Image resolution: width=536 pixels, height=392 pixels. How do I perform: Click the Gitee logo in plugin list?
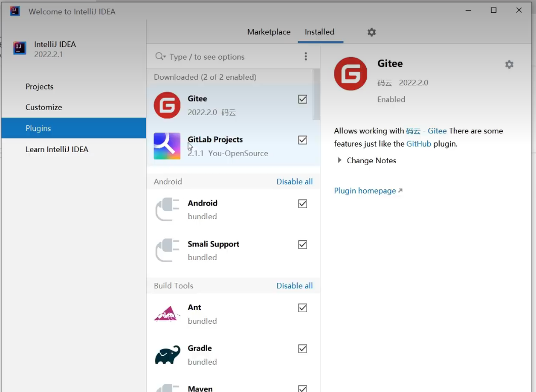167,105
